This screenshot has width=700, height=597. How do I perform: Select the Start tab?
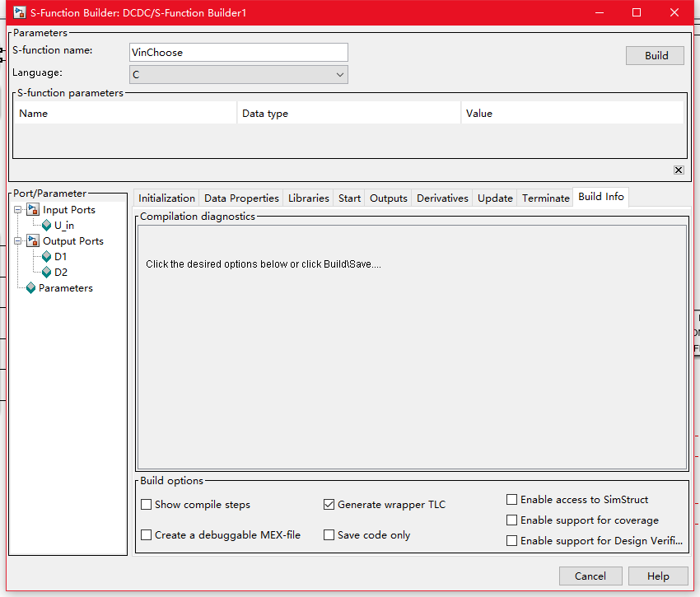click(x=349, y=198)
